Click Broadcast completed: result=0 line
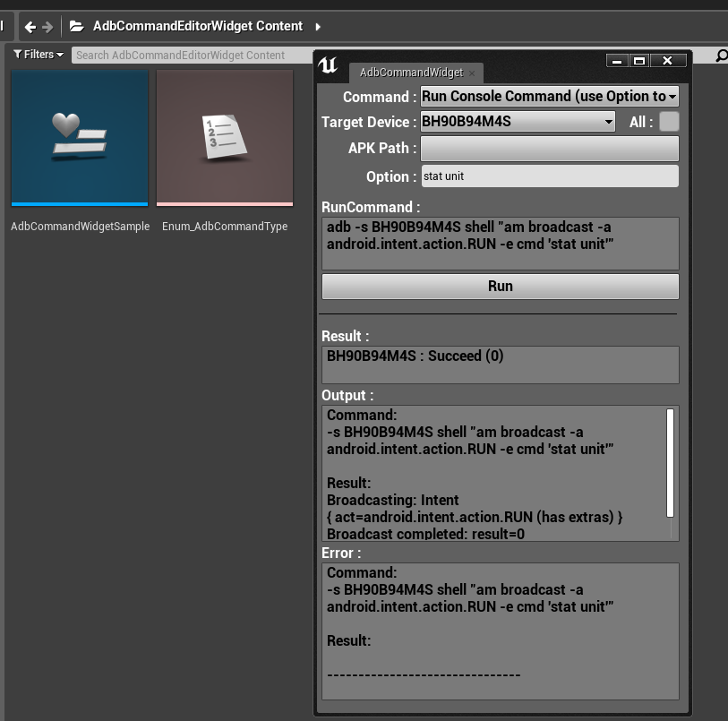Screen dimensions: 728x721 pyautogui.click(x=425, y=534)
